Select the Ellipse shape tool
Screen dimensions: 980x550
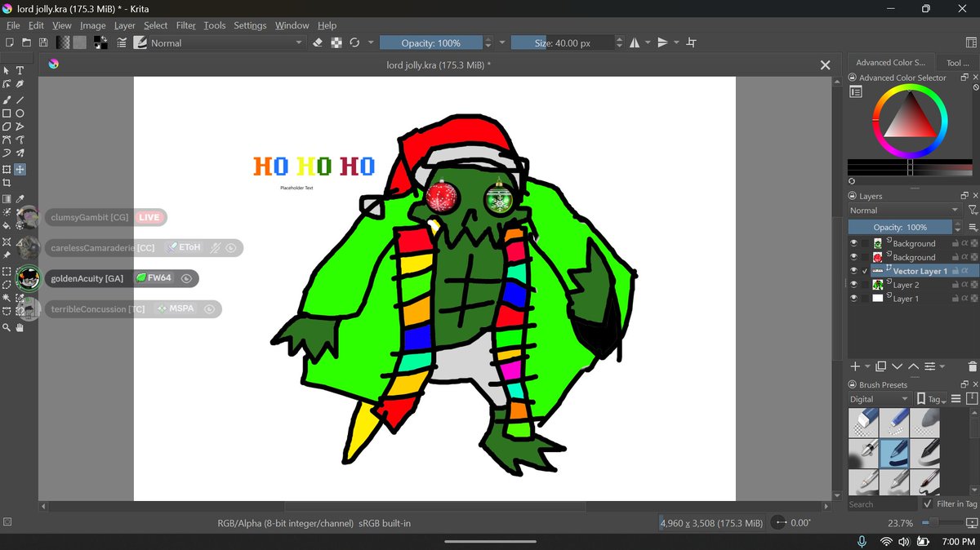(x=20, y=113)
